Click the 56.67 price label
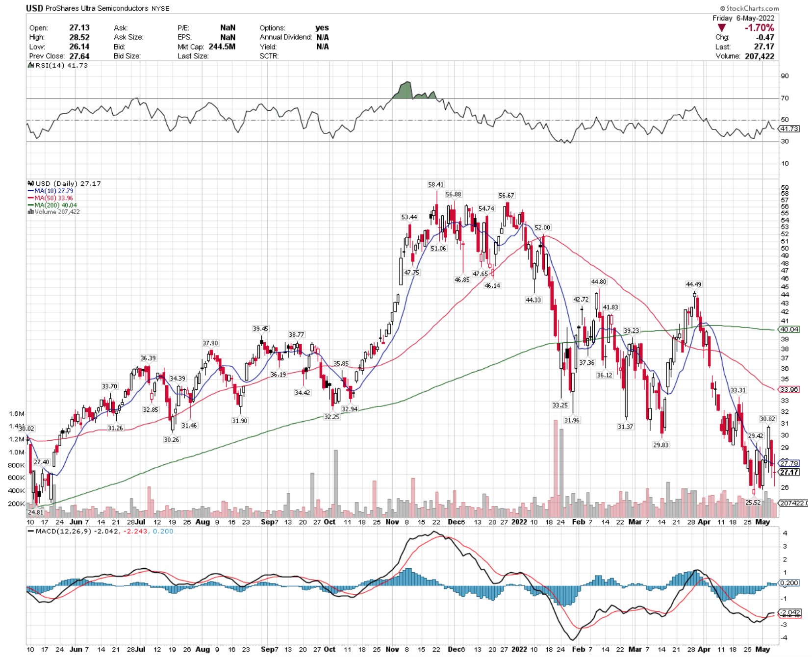The image size is (812, 657). coord(507,195)
